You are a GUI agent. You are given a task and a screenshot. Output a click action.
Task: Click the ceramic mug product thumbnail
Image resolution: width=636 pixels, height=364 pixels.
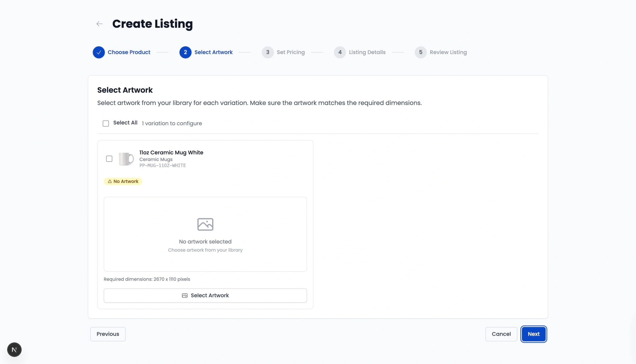(x=126, y=159)
